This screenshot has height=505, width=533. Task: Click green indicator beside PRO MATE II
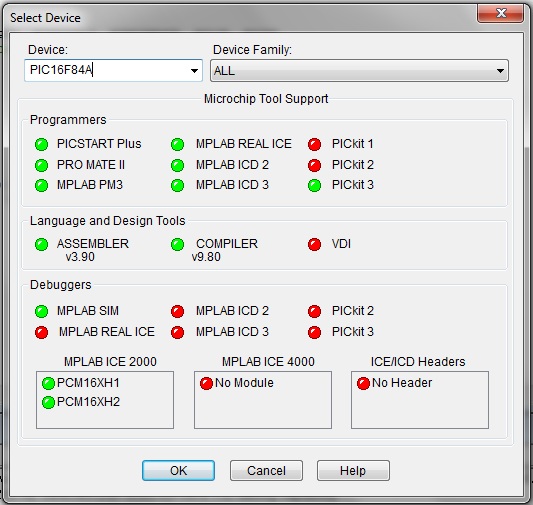pos(41,166)
